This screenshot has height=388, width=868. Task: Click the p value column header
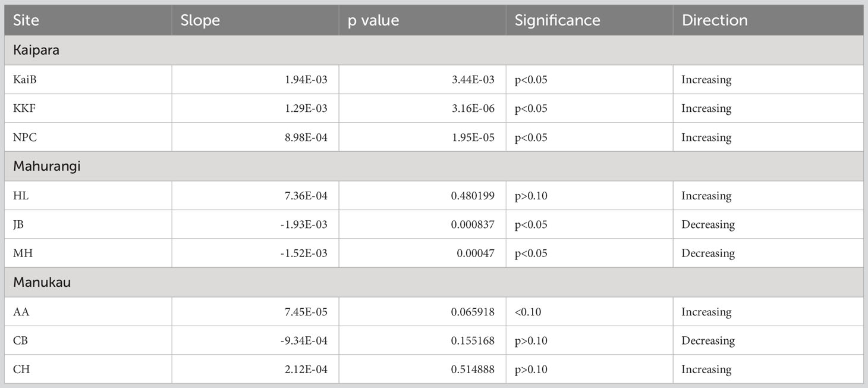423,20
